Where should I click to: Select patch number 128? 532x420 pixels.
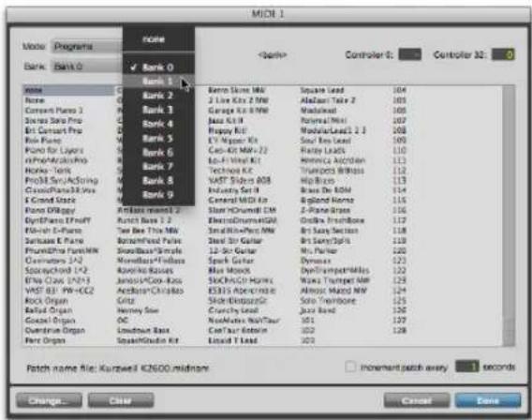coord(399,330)
